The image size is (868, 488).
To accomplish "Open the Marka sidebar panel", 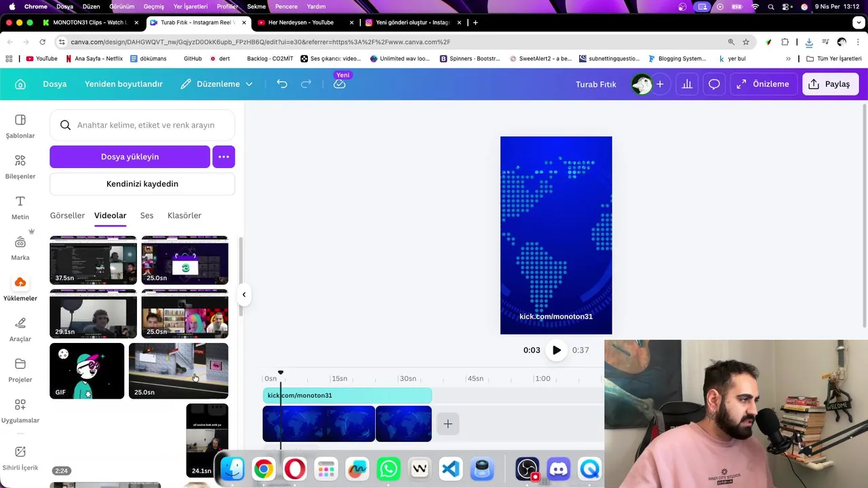I will 20,249.
